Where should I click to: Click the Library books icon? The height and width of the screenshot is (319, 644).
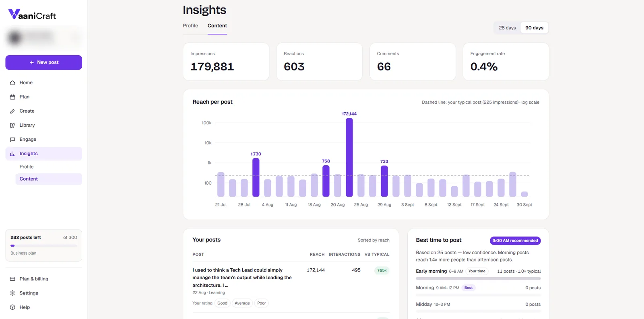pyautogui.click(x=12, y=125)
